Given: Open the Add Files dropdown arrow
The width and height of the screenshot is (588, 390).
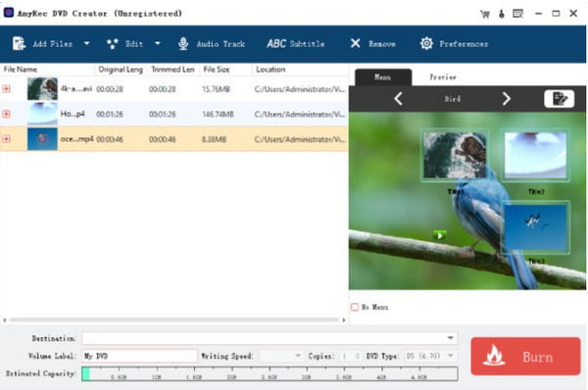Looking at the screenshot, I should (86, 43).
